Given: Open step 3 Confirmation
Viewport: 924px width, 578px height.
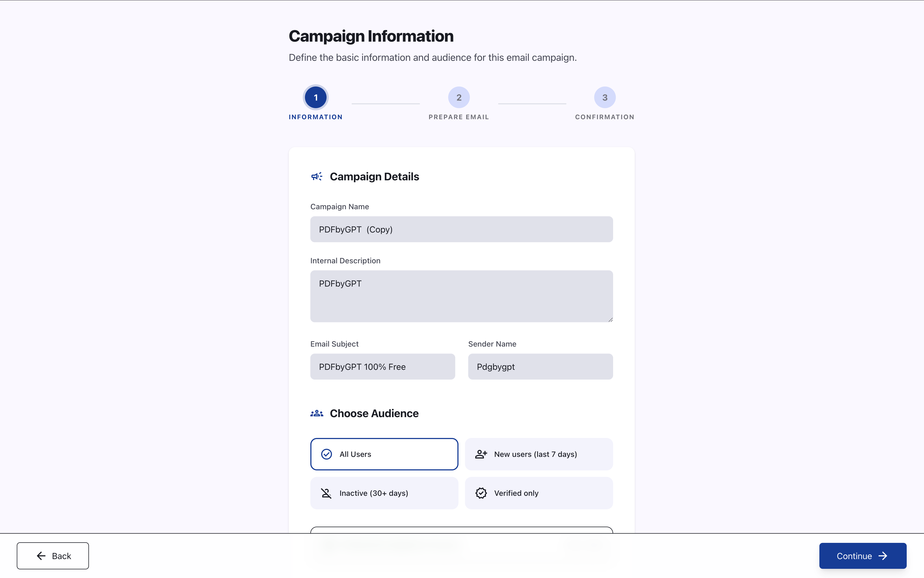Looking at the screenshot, I should (604, 98).
